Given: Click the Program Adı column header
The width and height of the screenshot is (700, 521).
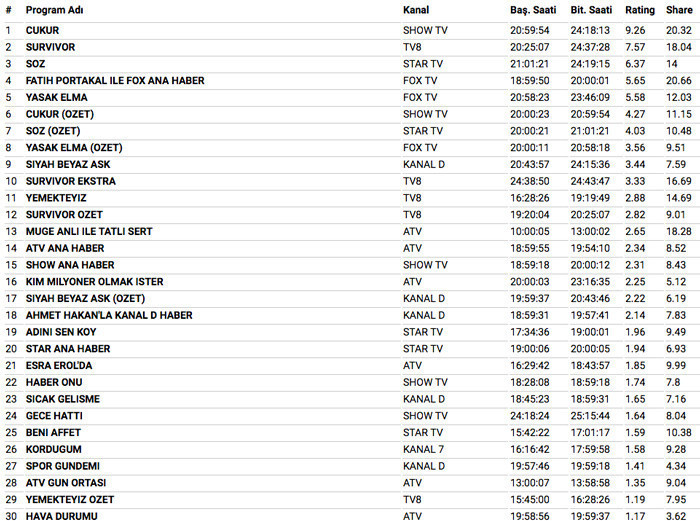Looking at the screenshot, I should point(55,10).
